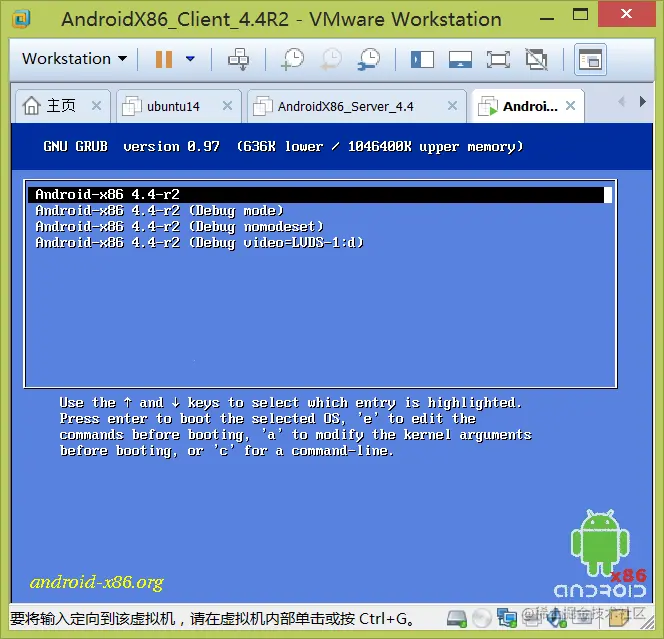Image resolution: width=664 pixels, height=639 pixels.
Task: Click the green Android robot logo
Action: pos(600,543)
